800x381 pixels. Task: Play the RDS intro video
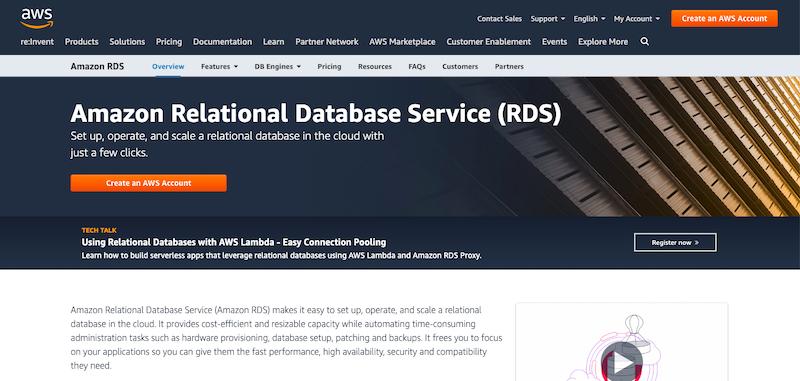point(621,363)
